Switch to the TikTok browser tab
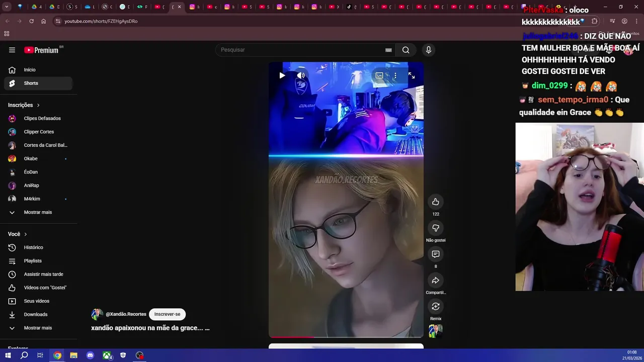 [x=349, y=7]
